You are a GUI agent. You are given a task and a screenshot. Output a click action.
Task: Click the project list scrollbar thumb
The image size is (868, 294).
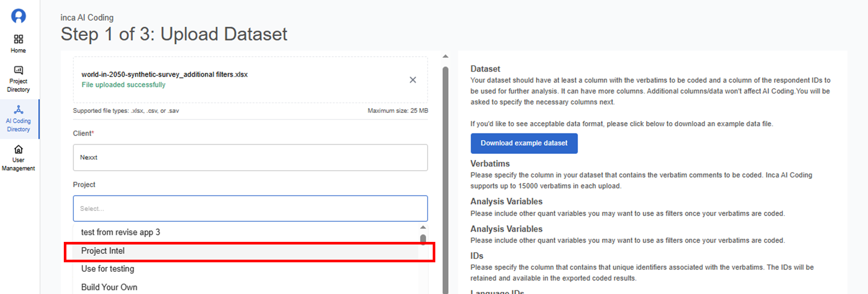[x=423, y=239]
